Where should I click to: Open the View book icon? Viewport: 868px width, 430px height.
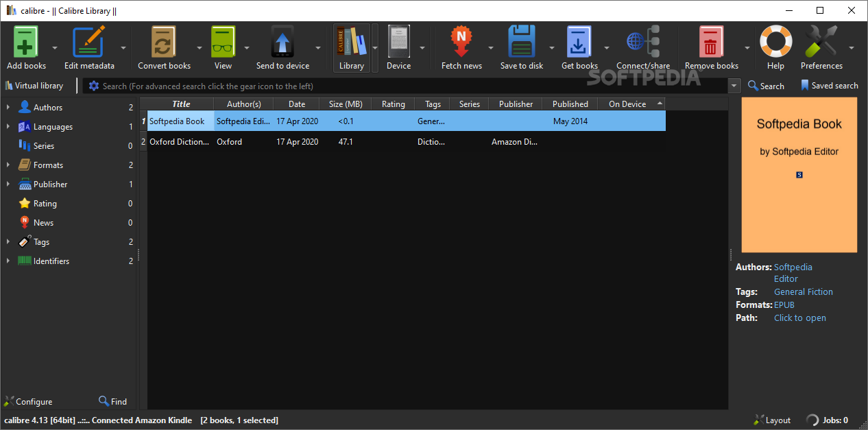223,43
